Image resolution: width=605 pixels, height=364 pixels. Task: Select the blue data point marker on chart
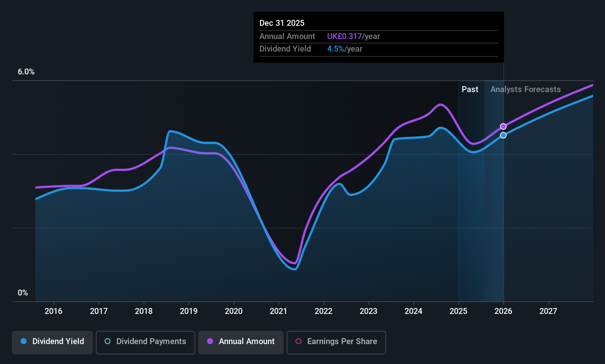tap(503, 135)
